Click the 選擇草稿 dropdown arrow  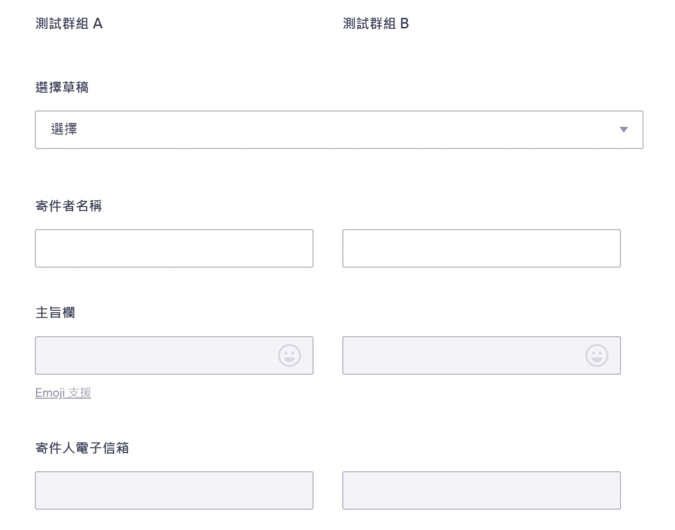coord(624,130)
